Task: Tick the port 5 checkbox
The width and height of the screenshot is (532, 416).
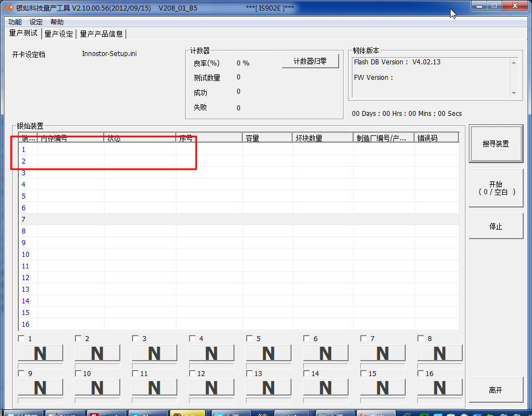Action: coord(250,338)
